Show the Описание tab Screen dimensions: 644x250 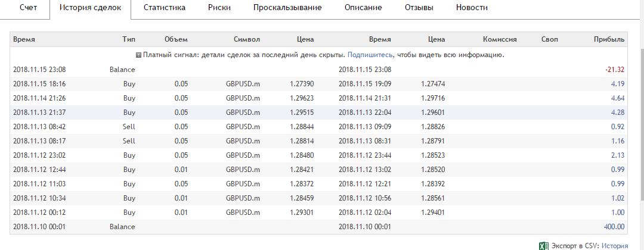(x=363, y=8)
